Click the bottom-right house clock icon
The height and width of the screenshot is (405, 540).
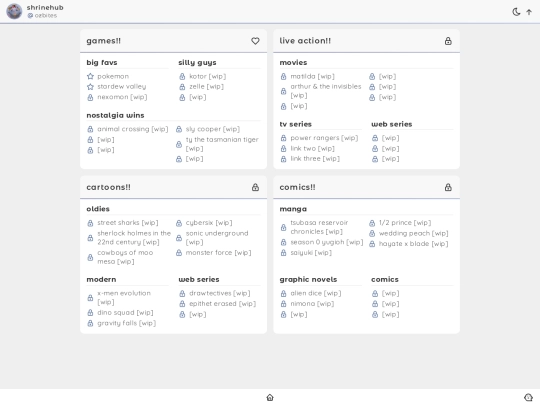(528, 397)
